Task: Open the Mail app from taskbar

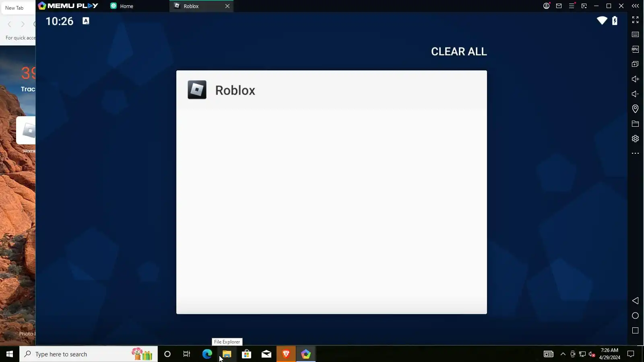Action: [266, 354]
